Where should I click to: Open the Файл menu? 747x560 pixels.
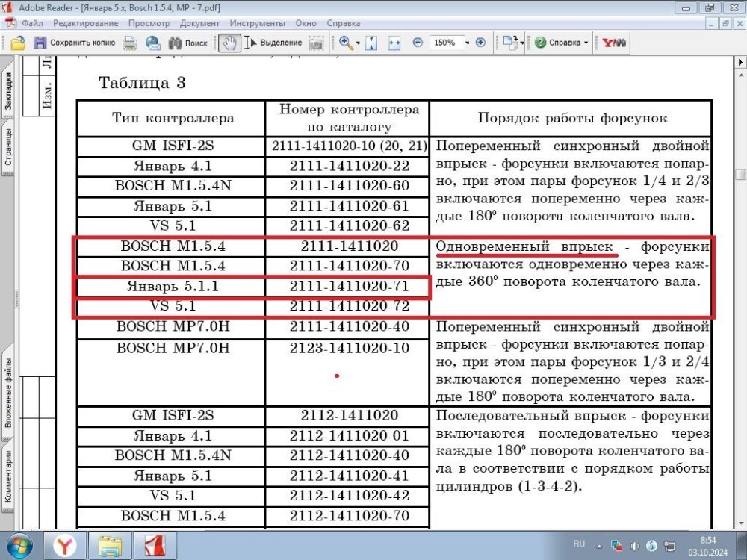click(32, 23)
